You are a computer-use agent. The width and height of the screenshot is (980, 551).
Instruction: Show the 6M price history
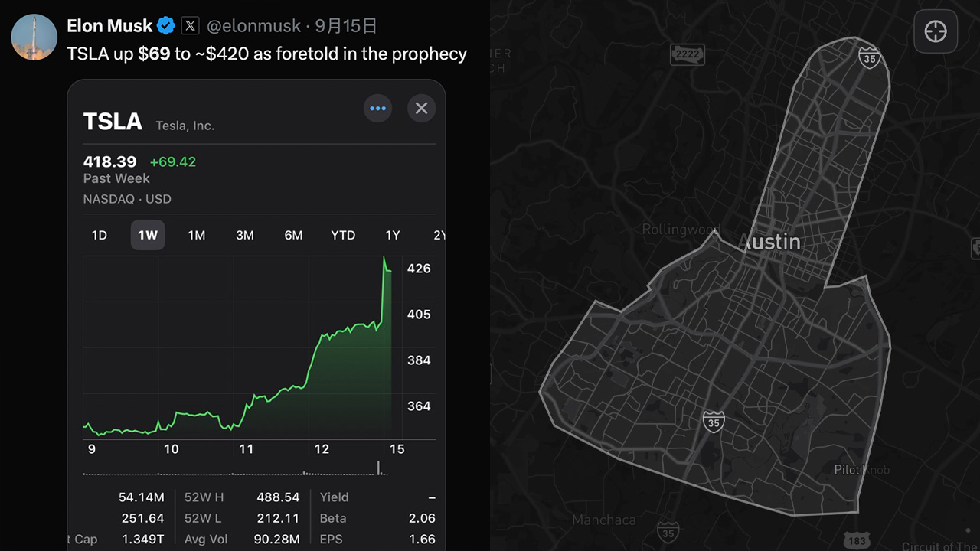tap(293, 235)
